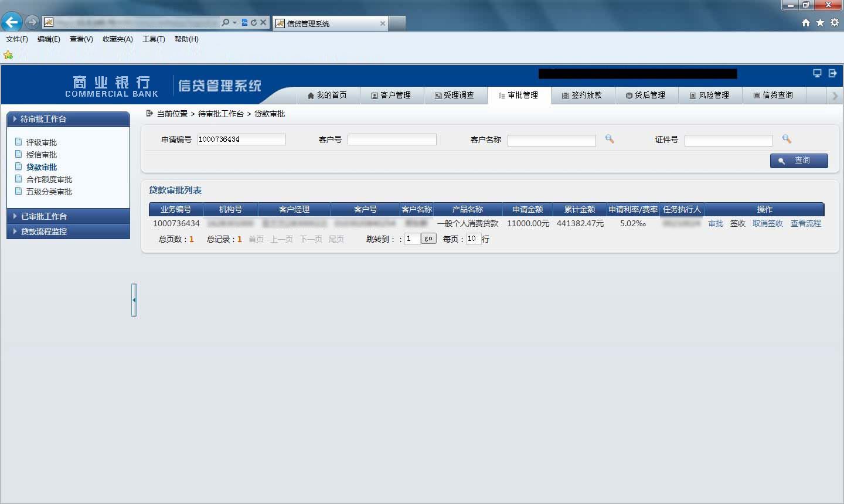Viewport: 844px width, 504px height.
Task: Open 贷款审批 in sidebar
Action: (x=42, y=167)
